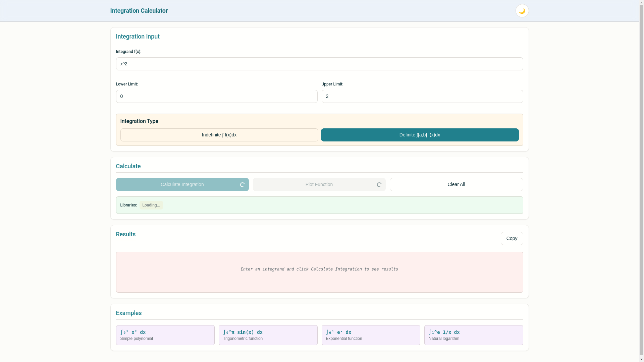Click the Loading... libraries badge
The width and height of the screenshot is (644, 362).
151,205
